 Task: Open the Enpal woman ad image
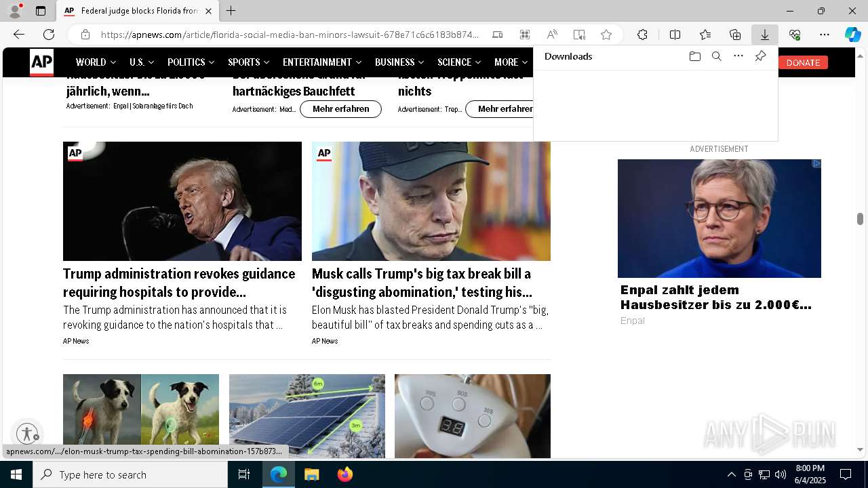click(x=719, y=218)
